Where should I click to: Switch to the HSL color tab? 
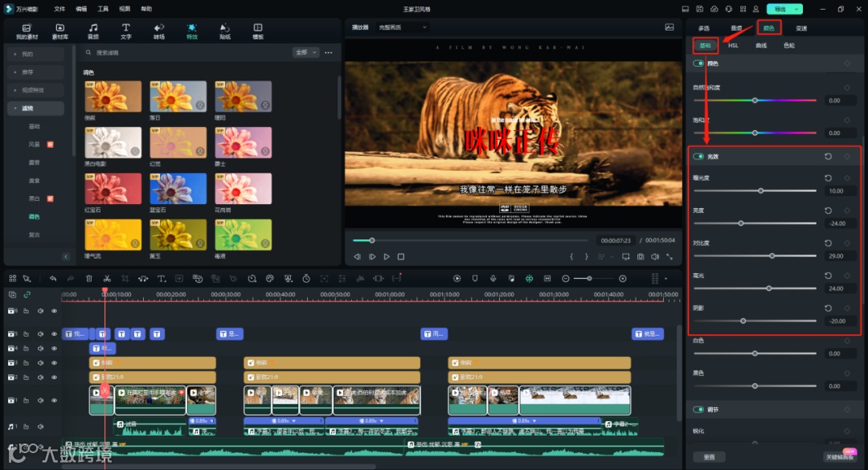point(733,46)
